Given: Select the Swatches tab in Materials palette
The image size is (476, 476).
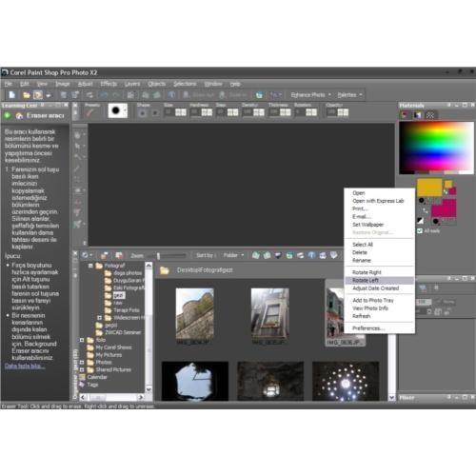Looking at the screenshot, I should coord(430,115).
